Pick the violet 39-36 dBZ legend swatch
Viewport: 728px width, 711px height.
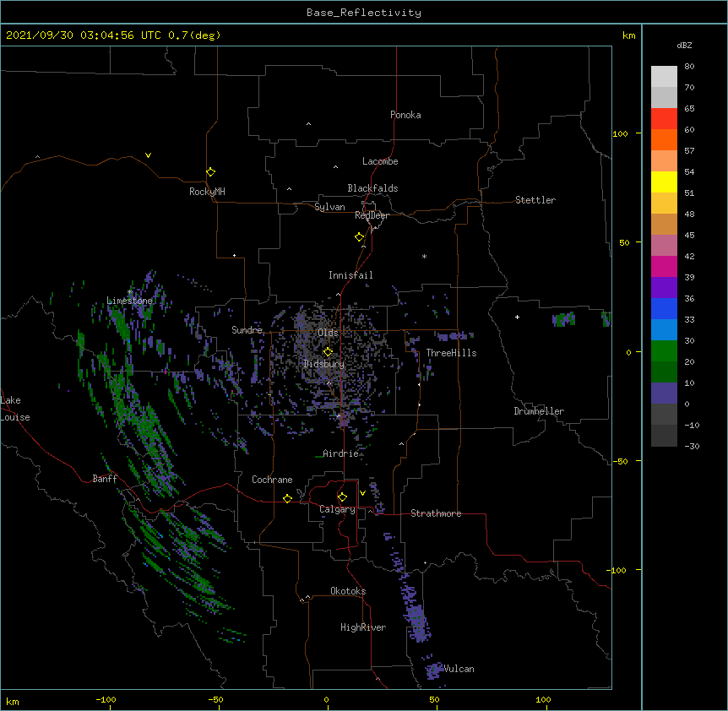pos(664,288)
